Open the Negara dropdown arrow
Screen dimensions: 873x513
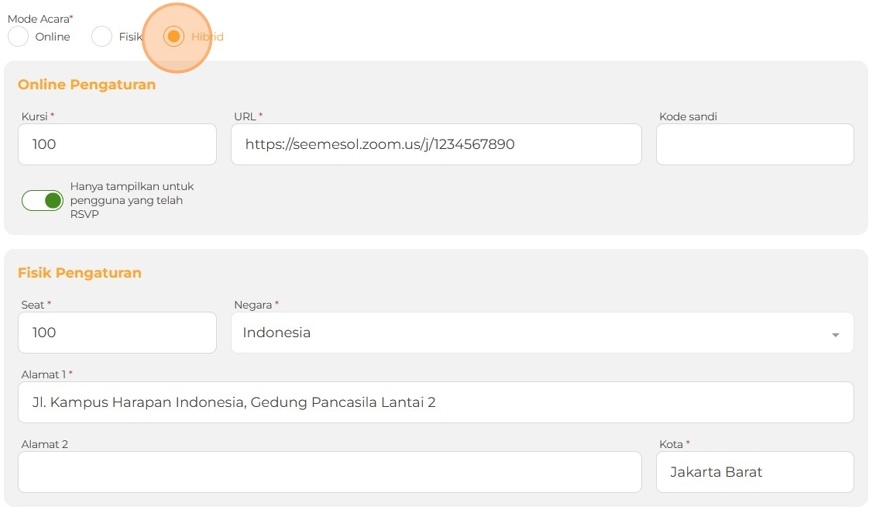pyautogui.click(x=835, y=334)
